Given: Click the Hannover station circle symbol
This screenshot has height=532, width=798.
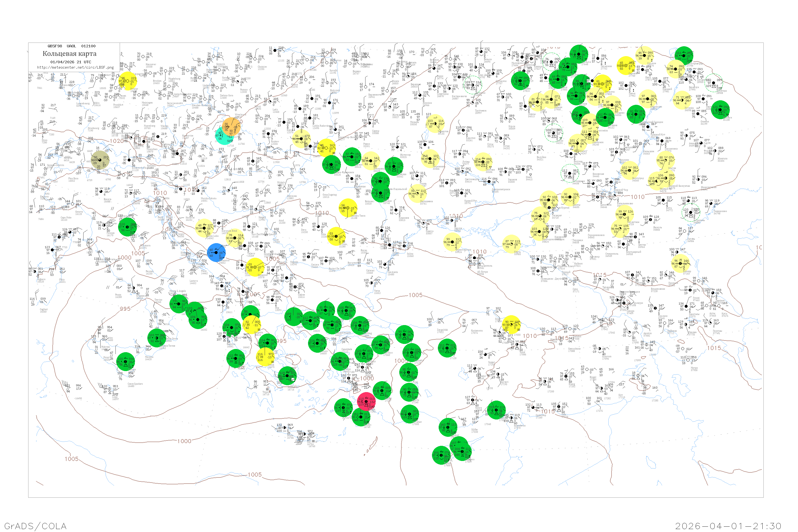Looking at the screenshot, I should click(144, 57).
